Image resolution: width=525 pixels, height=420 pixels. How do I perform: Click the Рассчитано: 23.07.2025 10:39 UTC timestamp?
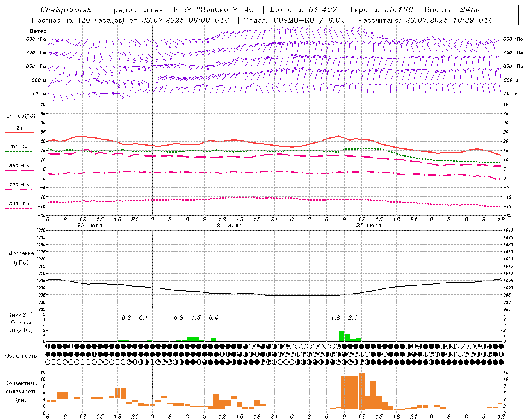426,20
